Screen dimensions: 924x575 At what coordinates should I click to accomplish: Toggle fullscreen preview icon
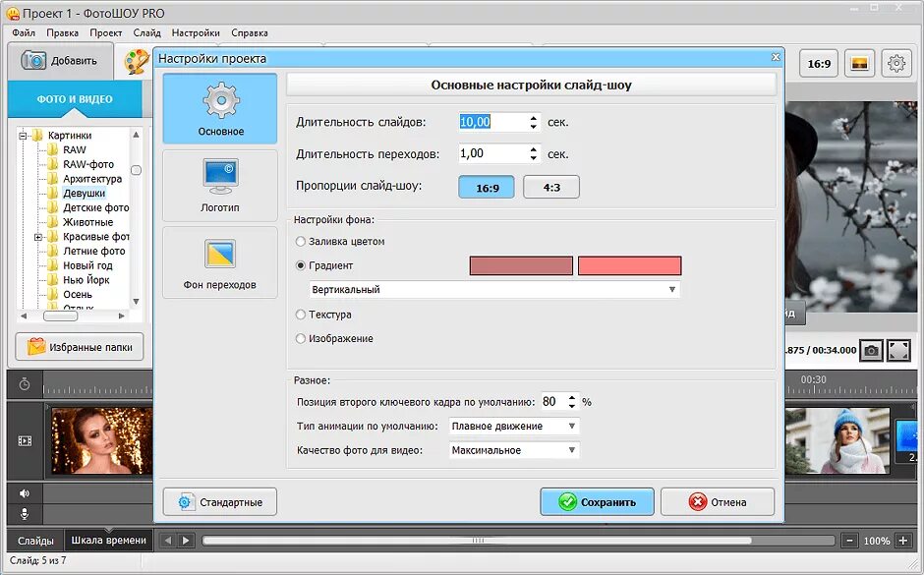pos(899,351)
